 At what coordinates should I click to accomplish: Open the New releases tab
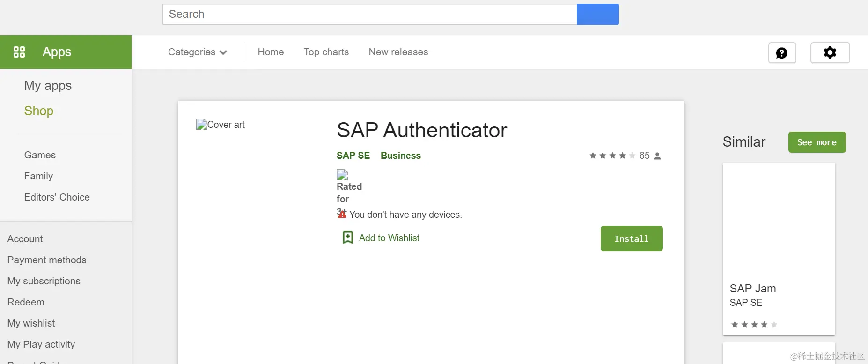398,52
